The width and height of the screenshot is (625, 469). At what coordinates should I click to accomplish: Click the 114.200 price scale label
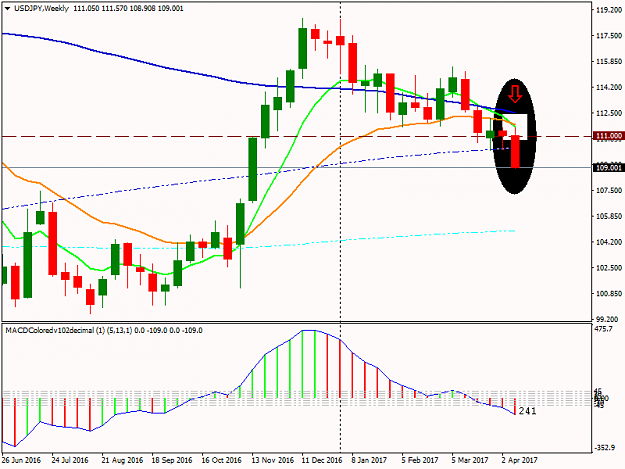coord(609,87)
